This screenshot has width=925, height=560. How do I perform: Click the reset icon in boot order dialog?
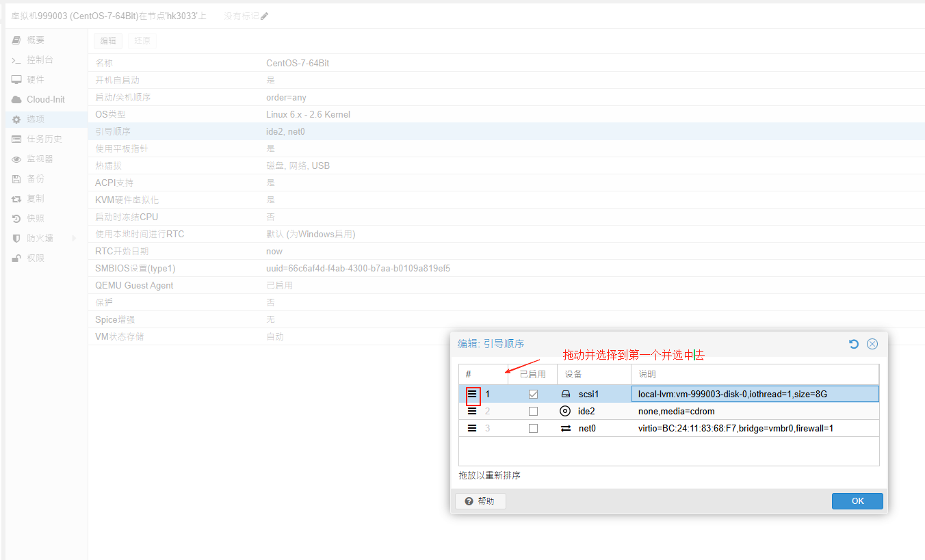[854, 344]
